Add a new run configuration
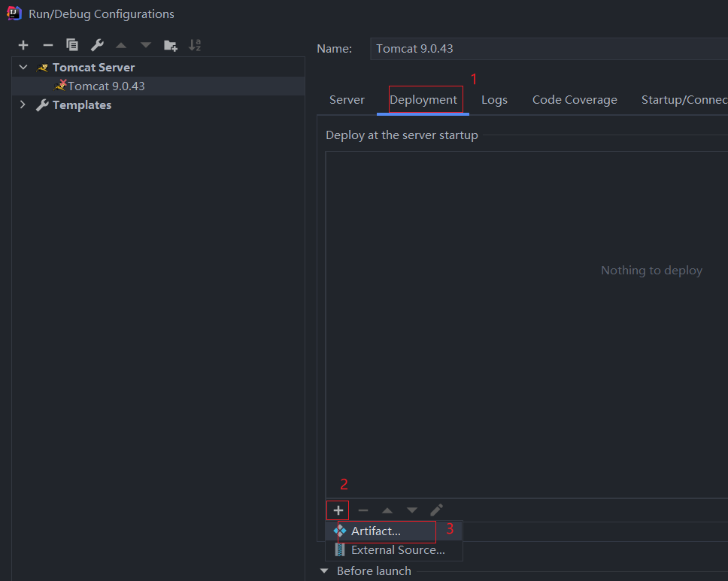Viewport: 728px width, 581px height. 23,45
